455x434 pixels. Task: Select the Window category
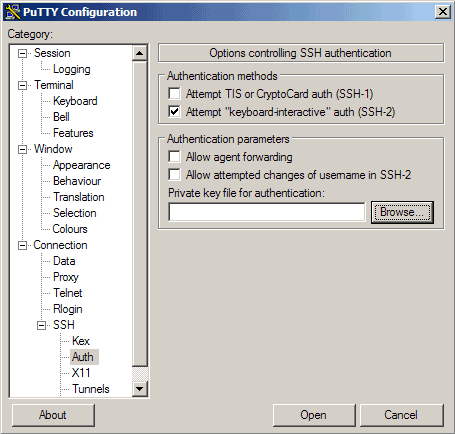pos(53,149)
